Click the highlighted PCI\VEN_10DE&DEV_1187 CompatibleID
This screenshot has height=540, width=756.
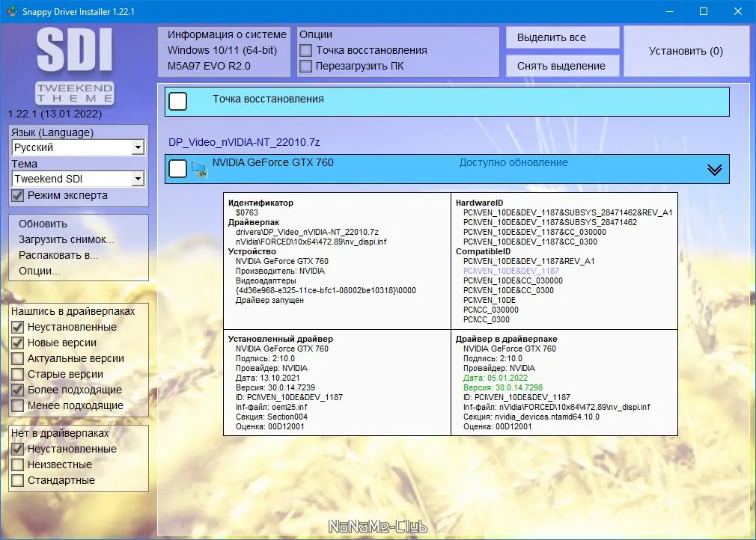[x=511, y=271]
